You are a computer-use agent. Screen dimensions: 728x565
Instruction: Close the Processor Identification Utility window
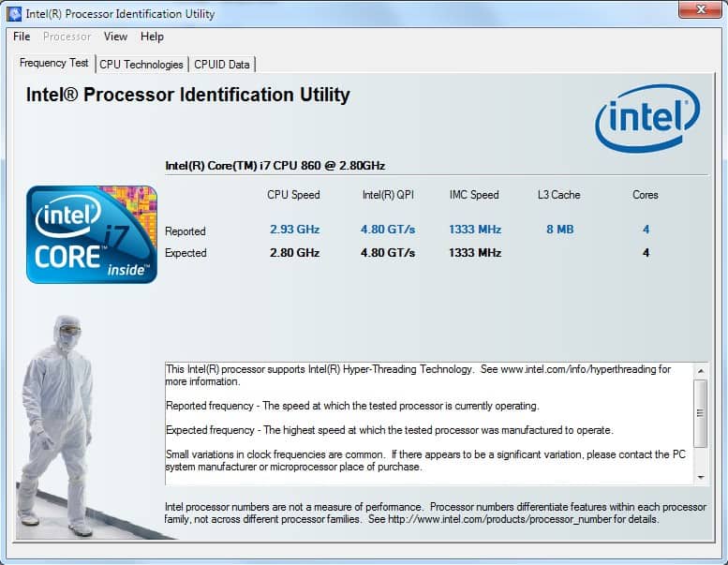click(701, 9)
